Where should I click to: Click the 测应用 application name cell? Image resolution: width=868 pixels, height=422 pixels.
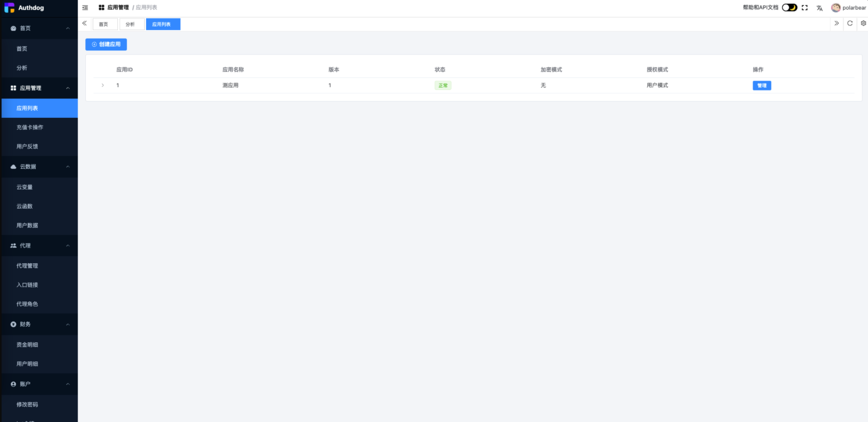click(231, 85)
